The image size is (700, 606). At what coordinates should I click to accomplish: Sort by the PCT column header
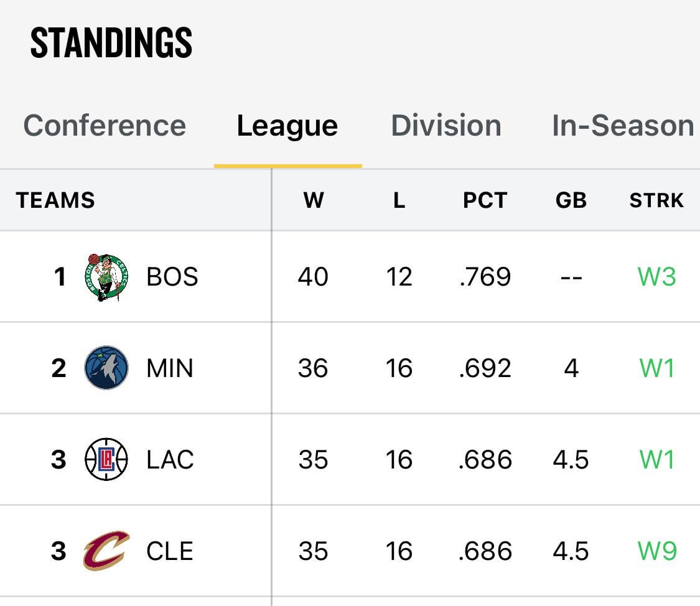pos(485,200)
